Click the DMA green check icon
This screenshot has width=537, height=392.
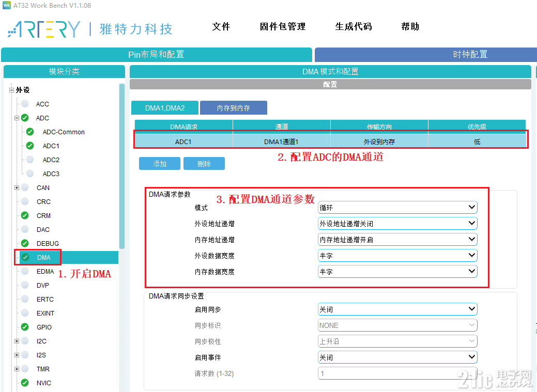coord(25,257)
